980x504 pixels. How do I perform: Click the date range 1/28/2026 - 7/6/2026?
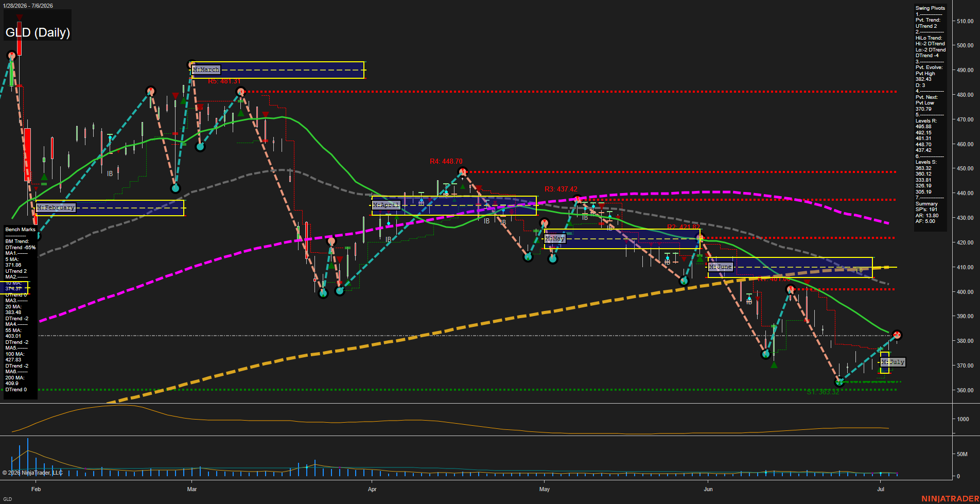[x=28, y=6]
